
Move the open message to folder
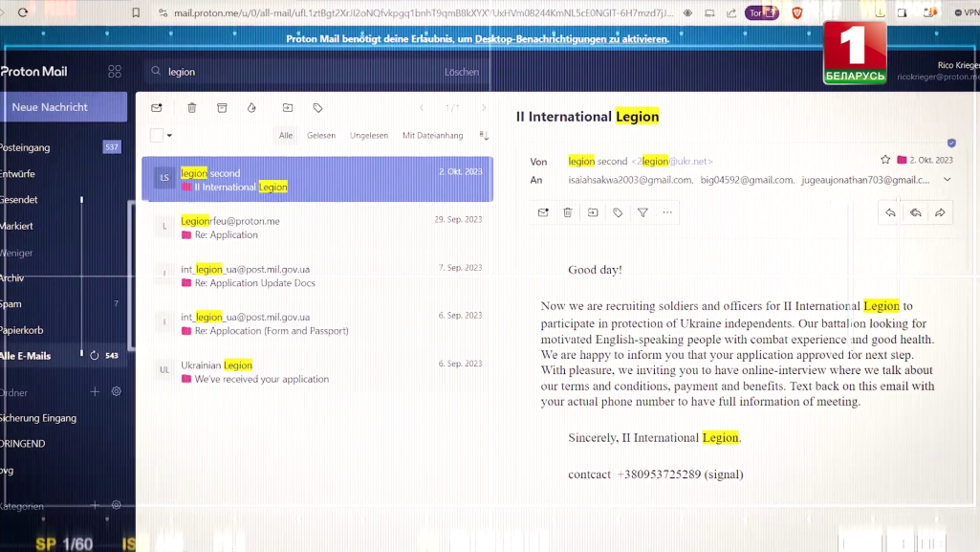coord(593,212)
